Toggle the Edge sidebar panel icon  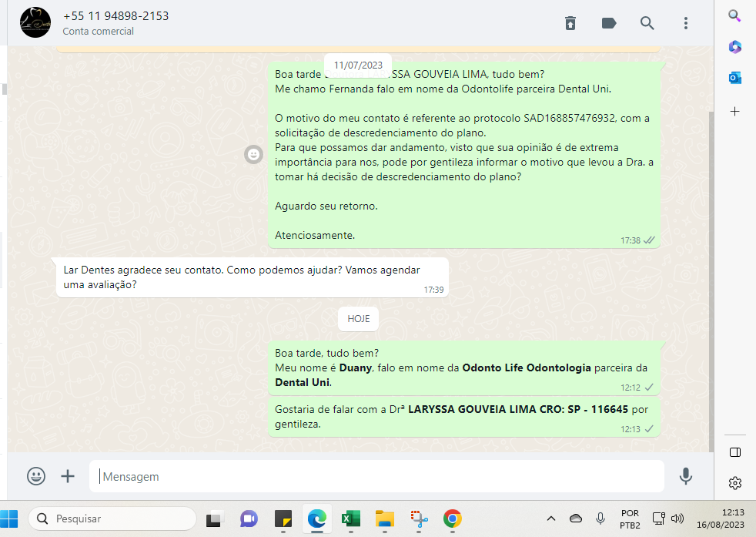[735, 452]
